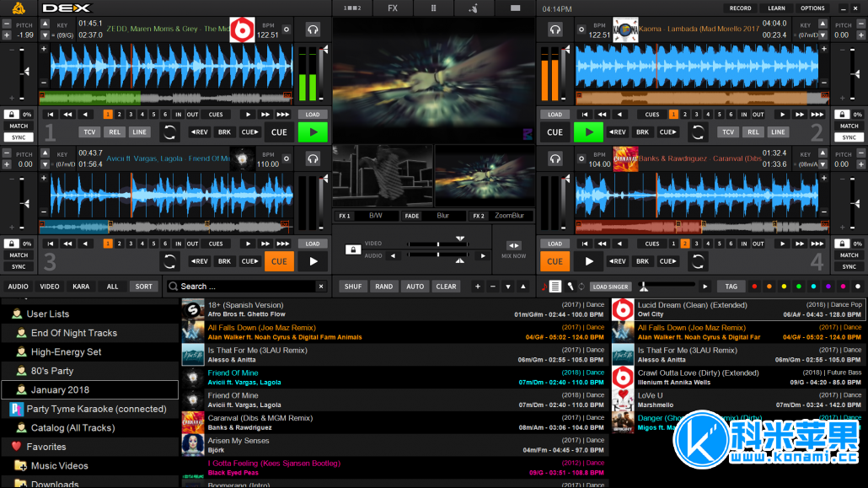The height and width of the screenshot is (488, 868).
Task: Toggle TCV mode on deck 1
Action: click(89, 131)
